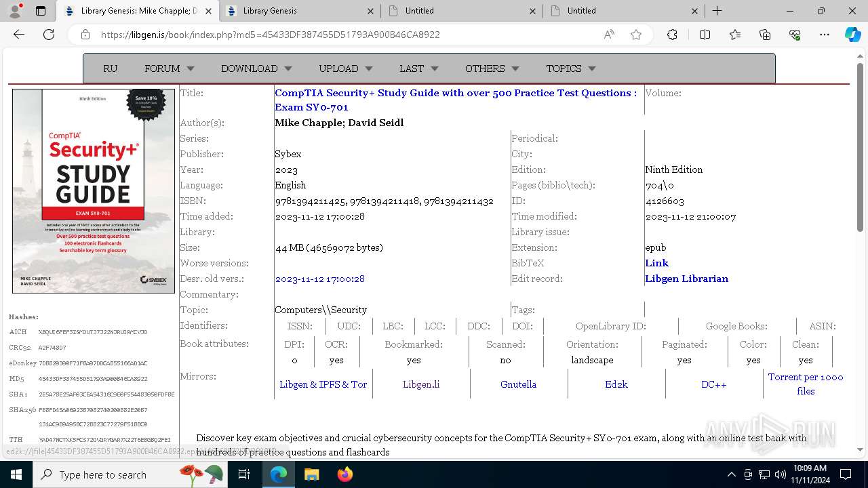Select the extension value epub
The height and width of the screenshot is (488, 868).
click(656, 247)
